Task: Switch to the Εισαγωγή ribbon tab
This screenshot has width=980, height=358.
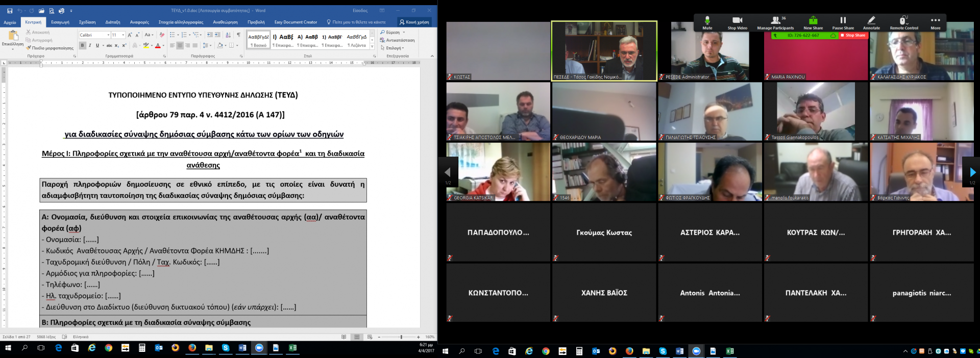Action: tap(60, 22)
